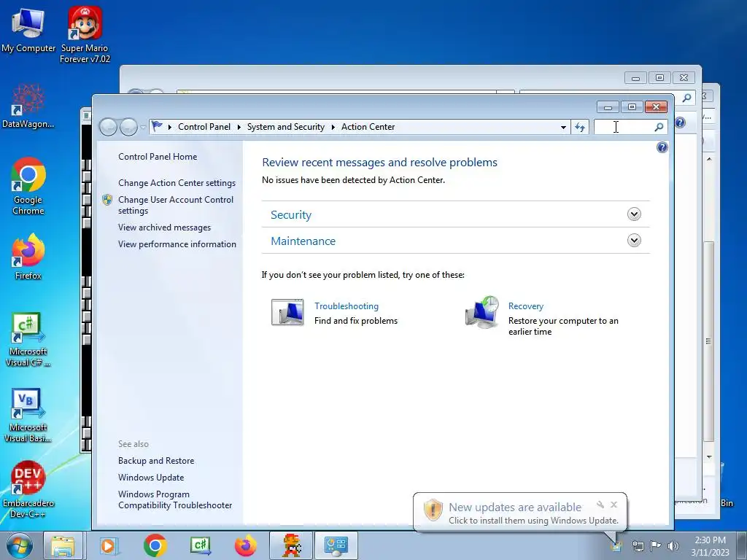This screenshot has height=560, width=747.
Task: Open Chrome from the taskbar
Action: coord(155,545)
